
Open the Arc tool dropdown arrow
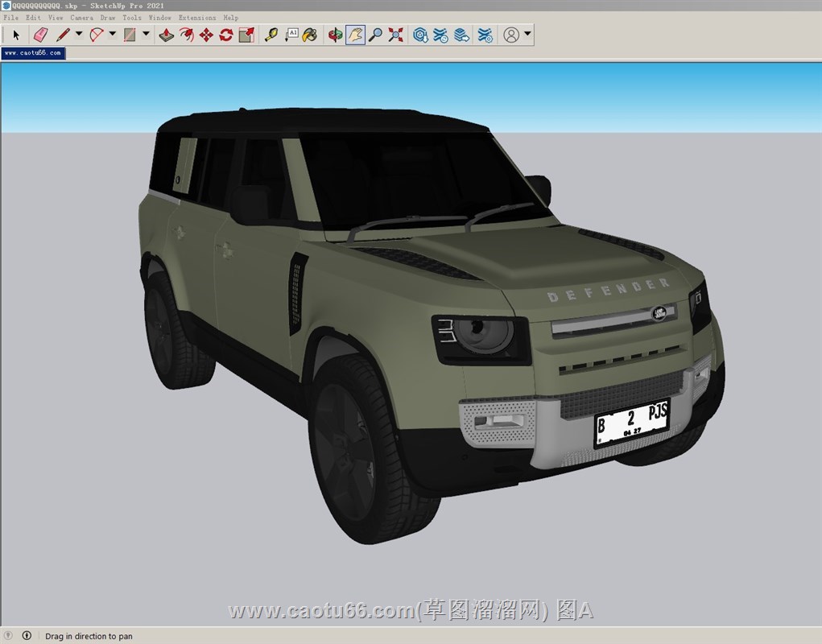tap(112, 34)
